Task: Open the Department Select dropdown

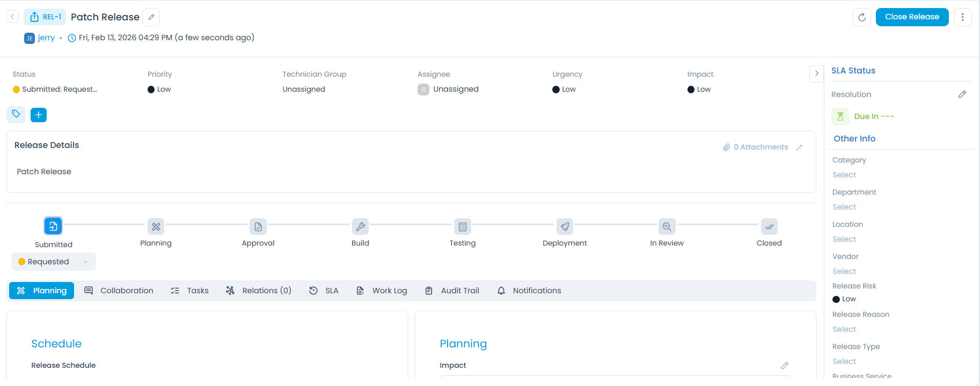Action: pyautogui.click(x=844, y=207)
